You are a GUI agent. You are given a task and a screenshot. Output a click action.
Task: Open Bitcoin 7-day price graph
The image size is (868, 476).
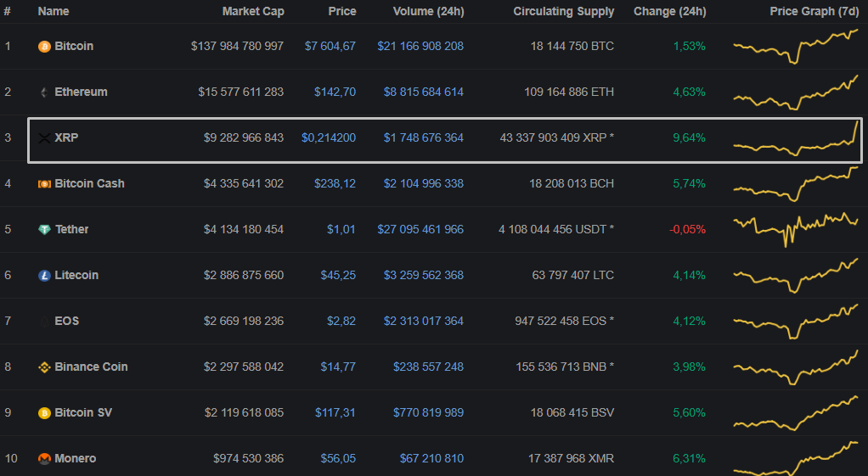796,47
